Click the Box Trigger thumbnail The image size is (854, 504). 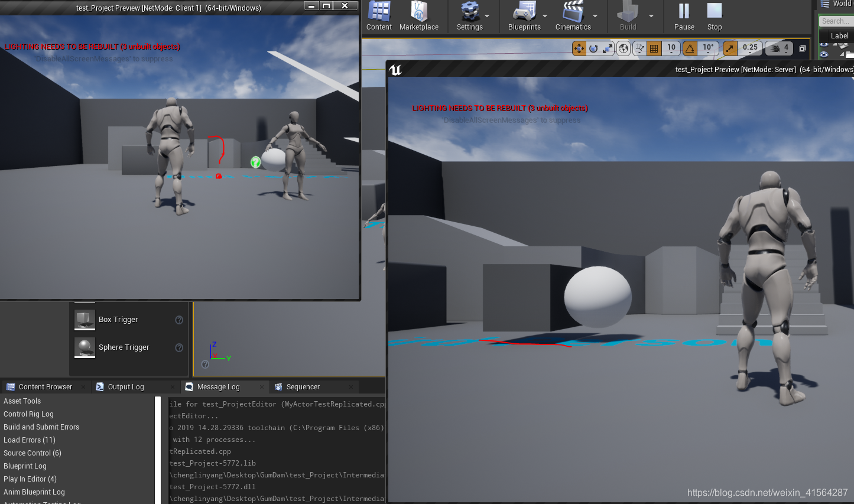pyautogui.click(x=85, y=320)
